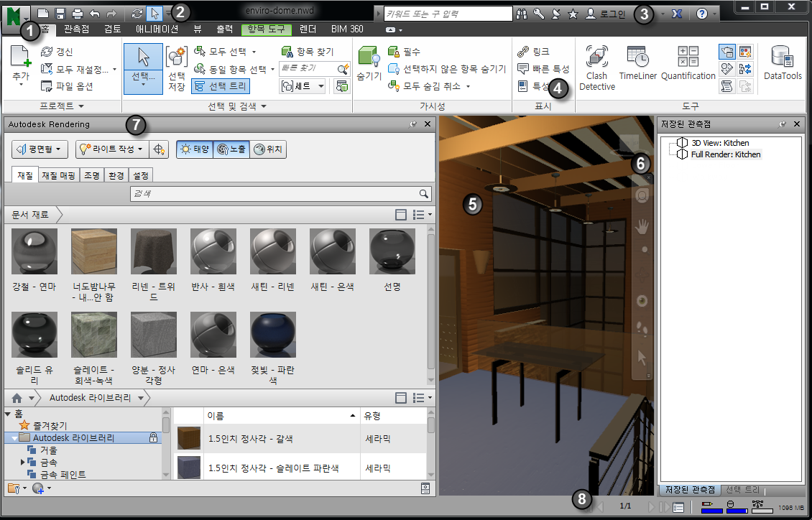This screenshot has height=520, width=812.
Task: Expand the 선택 및 검색 panel title
Action: [x=237, y=106]
